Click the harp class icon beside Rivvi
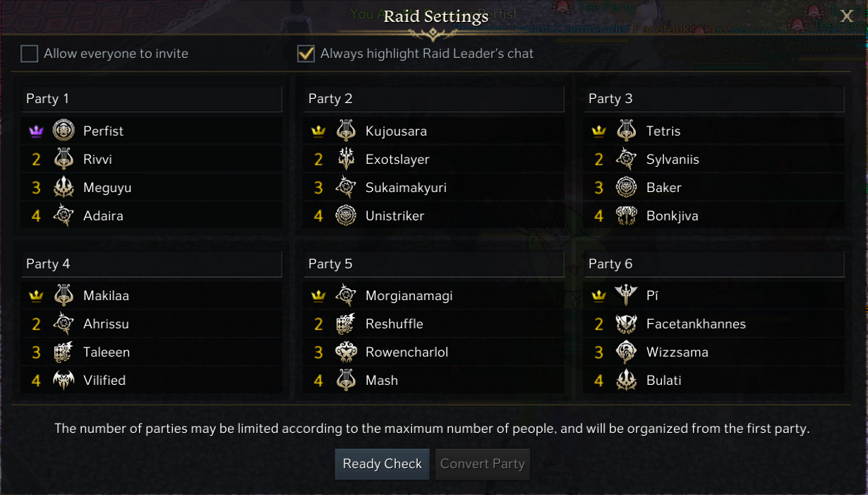 (64, 159)
